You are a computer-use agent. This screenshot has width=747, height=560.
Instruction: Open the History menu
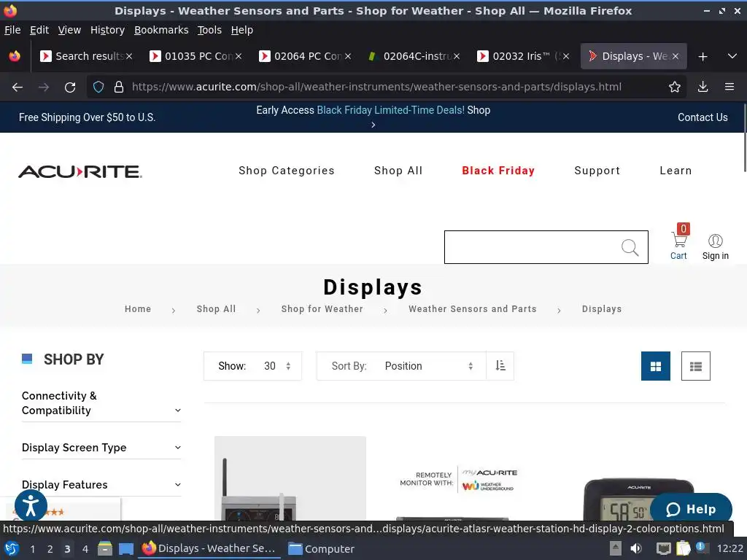pos(107,30)
